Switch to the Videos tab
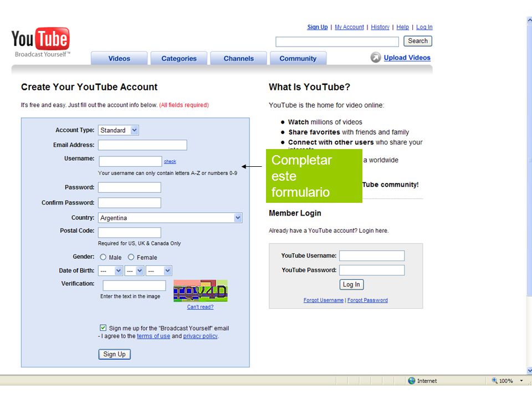Image resolution: width=532 pixels, height=399 pixels. 119,58
